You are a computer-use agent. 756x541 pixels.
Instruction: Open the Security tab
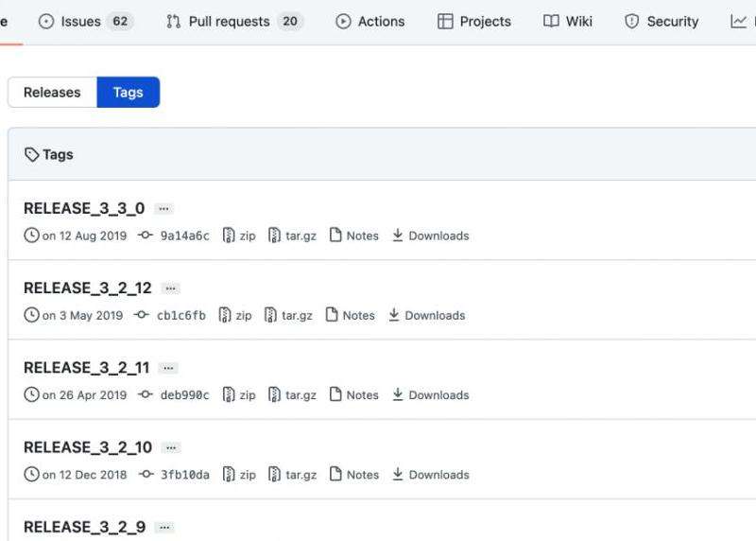tap(661, 22)
